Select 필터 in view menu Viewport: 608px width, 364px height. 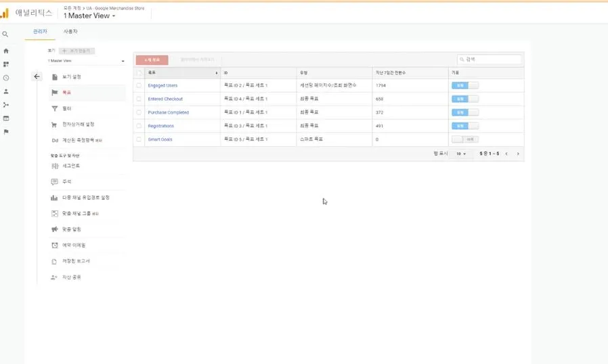67,109
